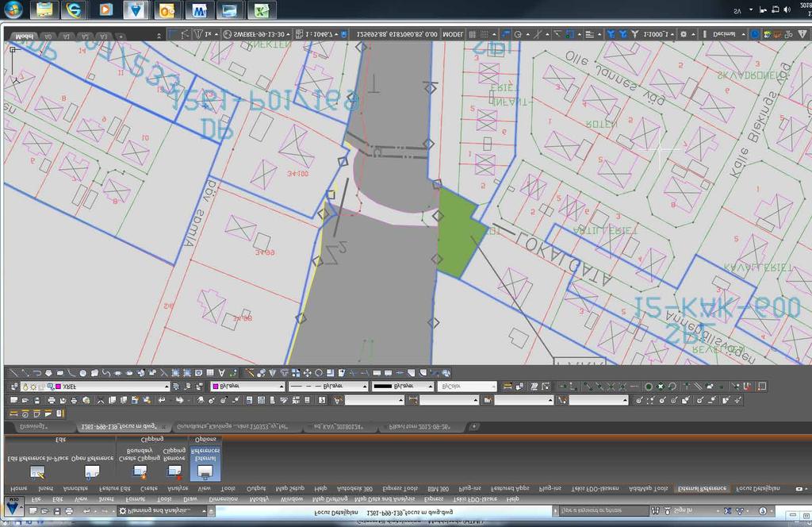Click the Remove Clipping icon
812x527 pixels.
click(174, 472)
